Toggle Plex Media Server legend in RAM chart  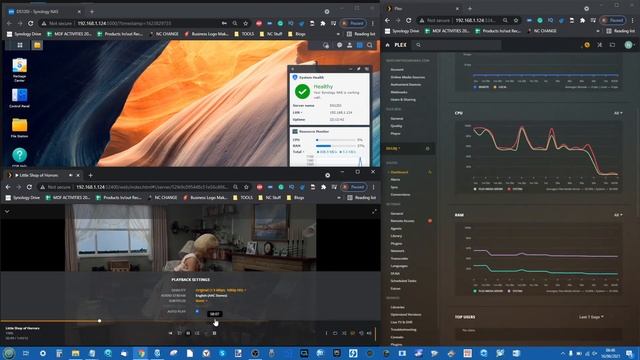(x=488, y=291)
